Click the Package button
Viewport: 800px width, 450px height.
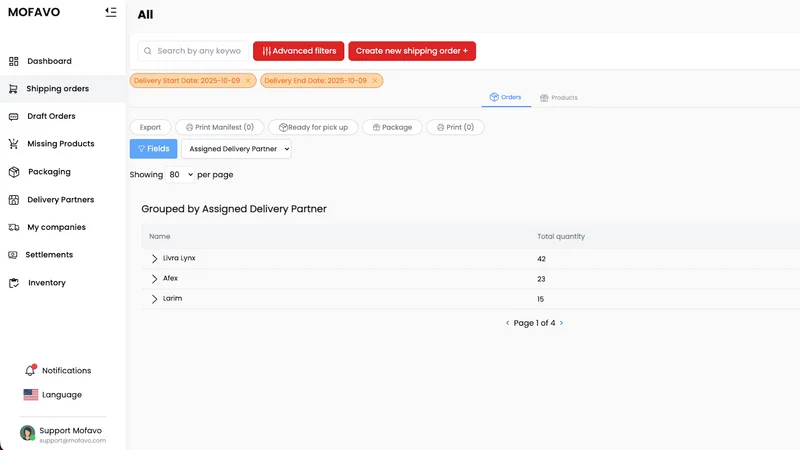(392, 127)
